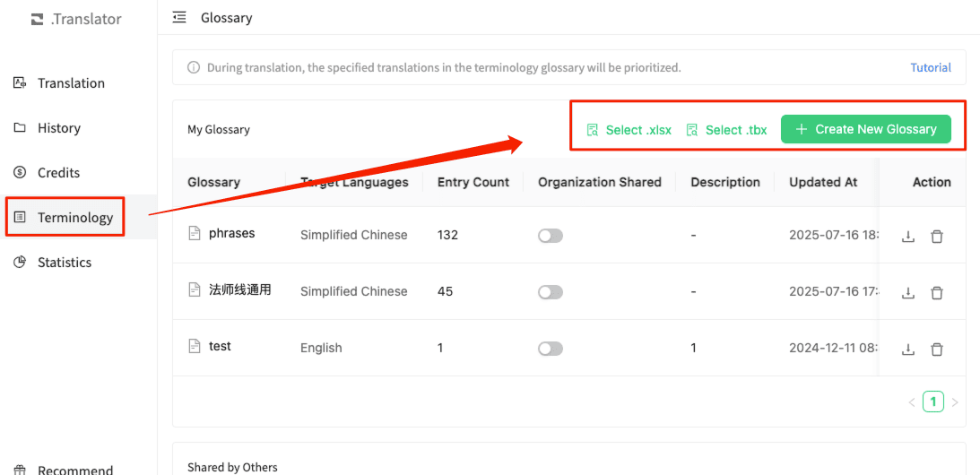This screenshot has width=980, height=475.
Task: Import glossary via Select .xlsx
Action: [x=629, y=130]
